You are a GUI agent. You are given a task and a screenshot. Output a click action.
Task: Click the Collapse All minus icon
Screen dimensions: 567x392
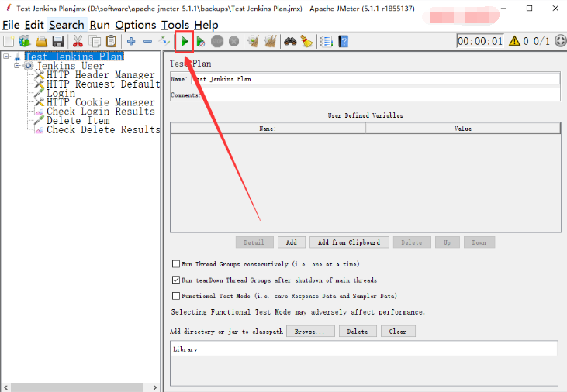tap(147, 42)
